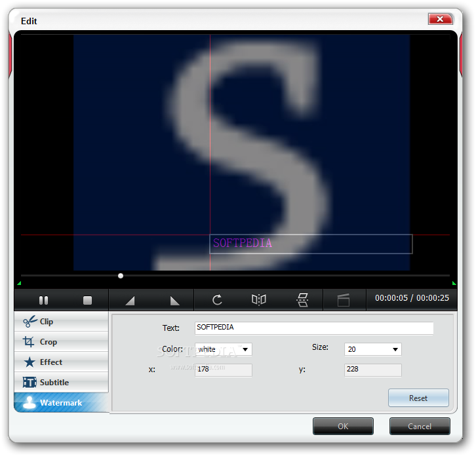Open the Crop tab
The height and width of the screenshot is (456, 476).
(x=61, y=341)
